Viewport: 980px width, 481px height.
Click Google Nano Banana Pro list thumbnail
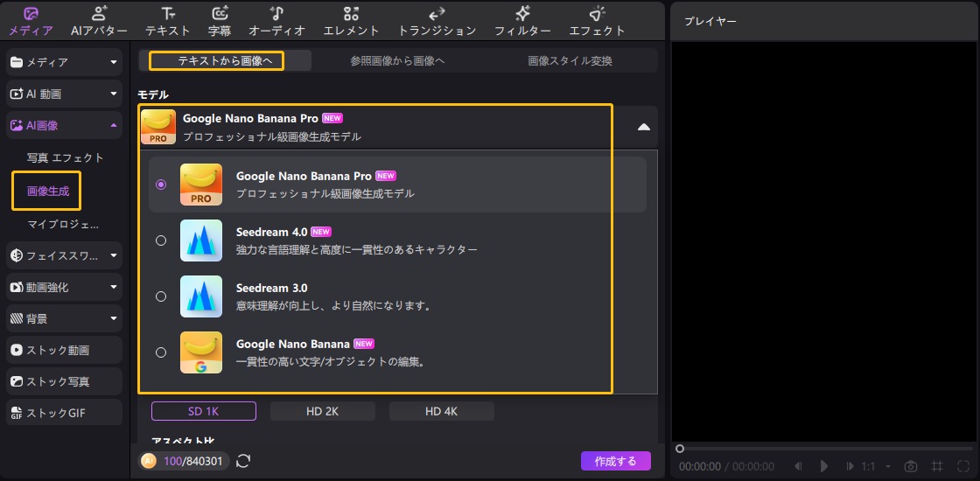[x=201, y=185]
